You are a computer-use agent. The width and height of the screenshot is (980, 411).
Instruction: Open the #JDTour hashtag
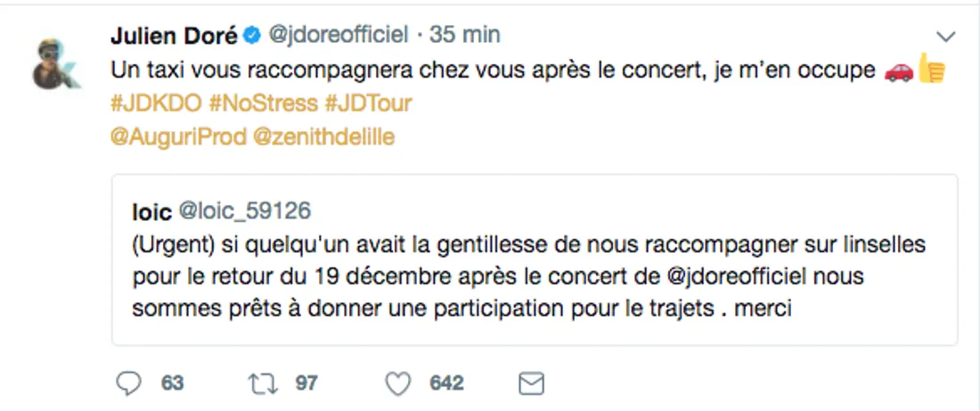tap(369, 103)
